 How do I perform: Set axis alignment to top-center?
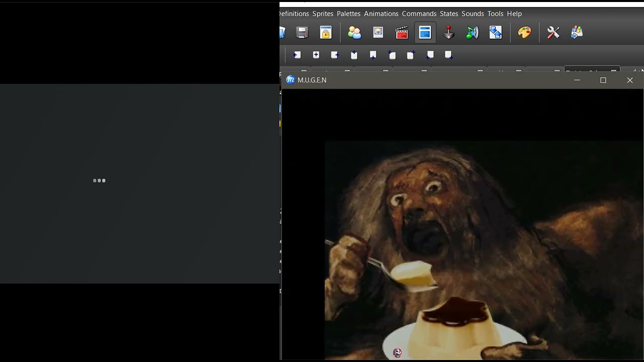click(x=354, y=55)
